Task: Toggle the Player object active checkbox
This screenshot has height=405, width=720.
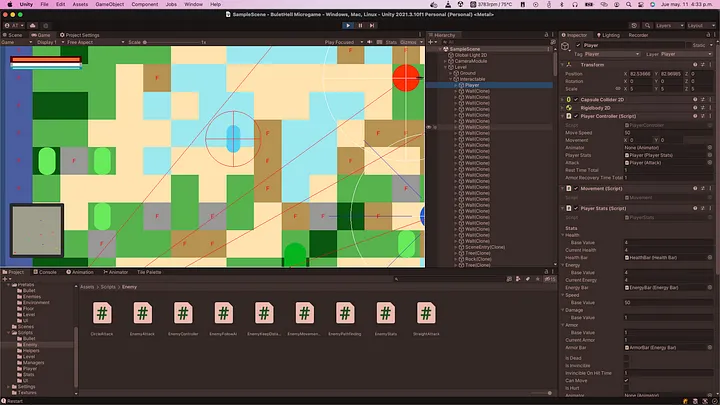Action: pos(578,45)
